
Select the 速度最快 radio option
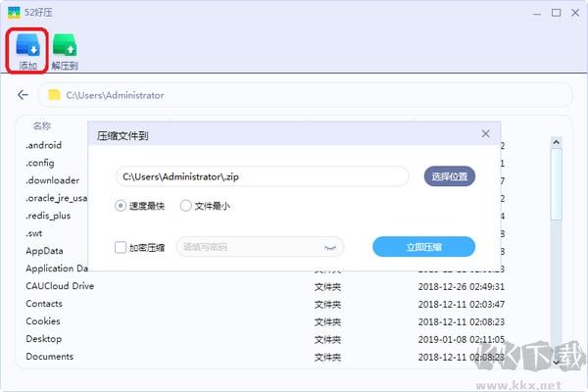pos(122,206)
